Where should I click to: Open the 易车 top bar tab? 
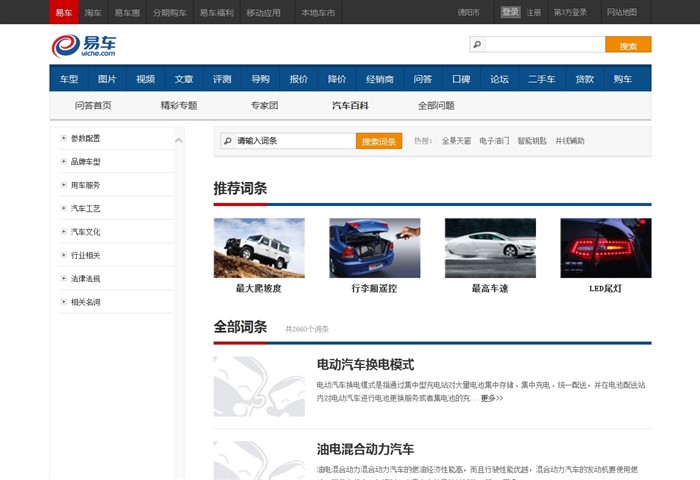(x=64, y=13)
